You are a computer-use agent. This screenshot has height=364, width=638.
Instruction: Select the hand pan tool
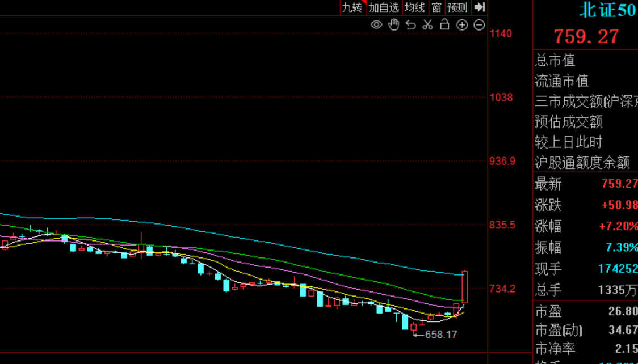[x=393, y=24]
